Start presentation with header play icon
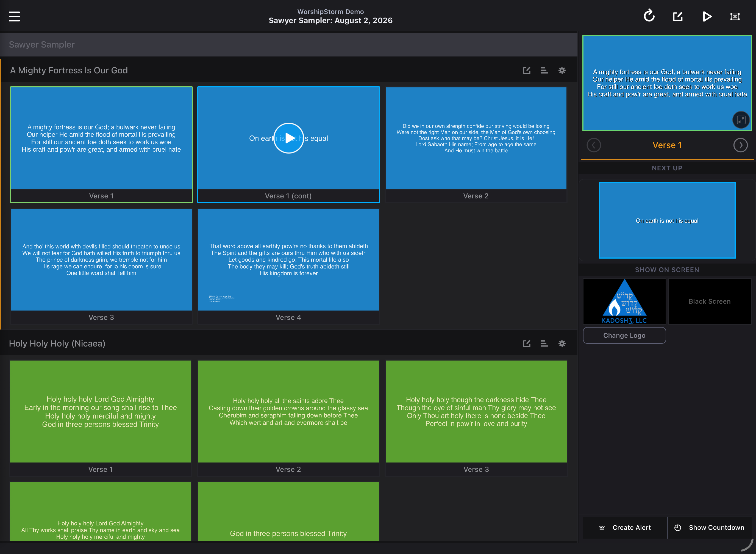Viewport: 756px width, 554px height. pyautogui.click(x=707, y=16)
